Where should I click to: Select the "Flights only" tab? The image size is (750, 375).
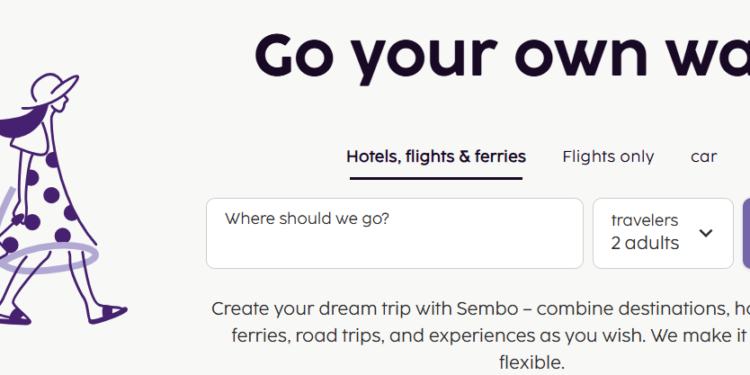(x=608, y=157)
